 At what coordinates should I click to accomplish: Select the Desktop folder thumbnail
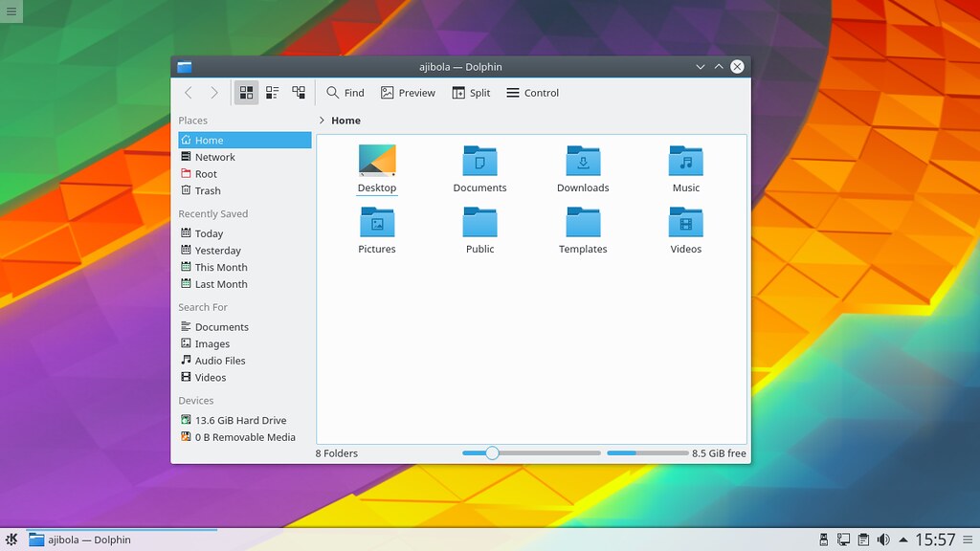tap(377, 160)
